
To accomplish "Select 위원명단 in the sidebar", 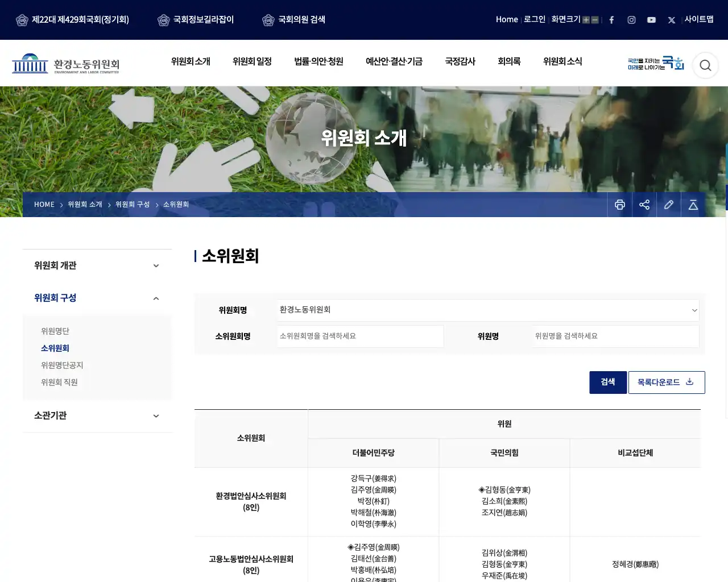I will coord(55,331).
